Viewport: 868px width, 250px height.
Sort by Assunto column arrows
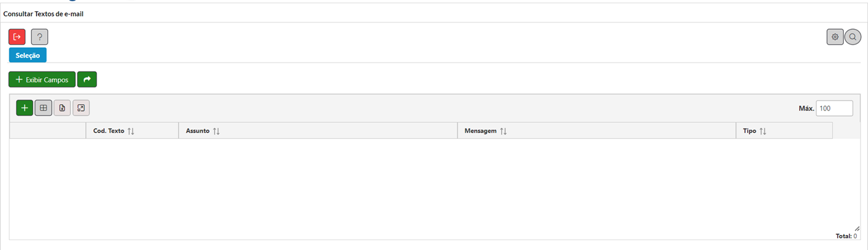pos(217,132)
